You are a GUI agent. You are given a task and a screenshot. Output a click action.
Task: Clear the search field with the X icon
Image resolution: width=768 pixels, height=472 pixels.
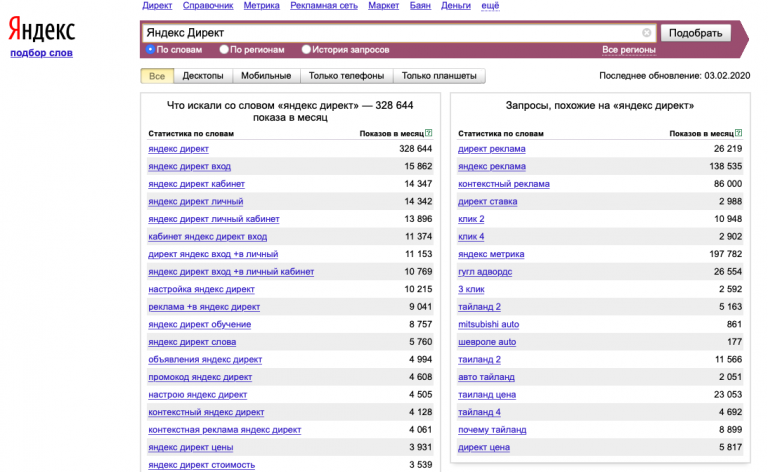click(x=647, y=33)
